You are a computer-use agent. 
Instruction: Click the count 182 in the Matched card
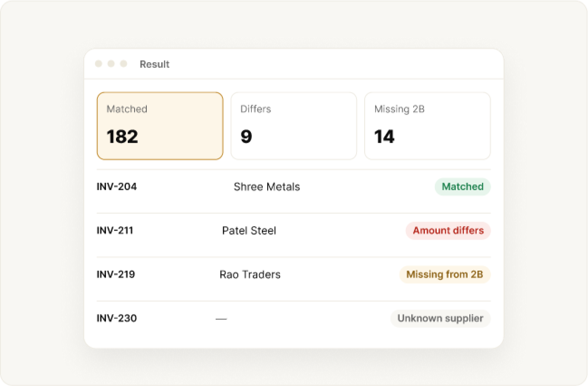pyautogui.click(x=122, y=136)
